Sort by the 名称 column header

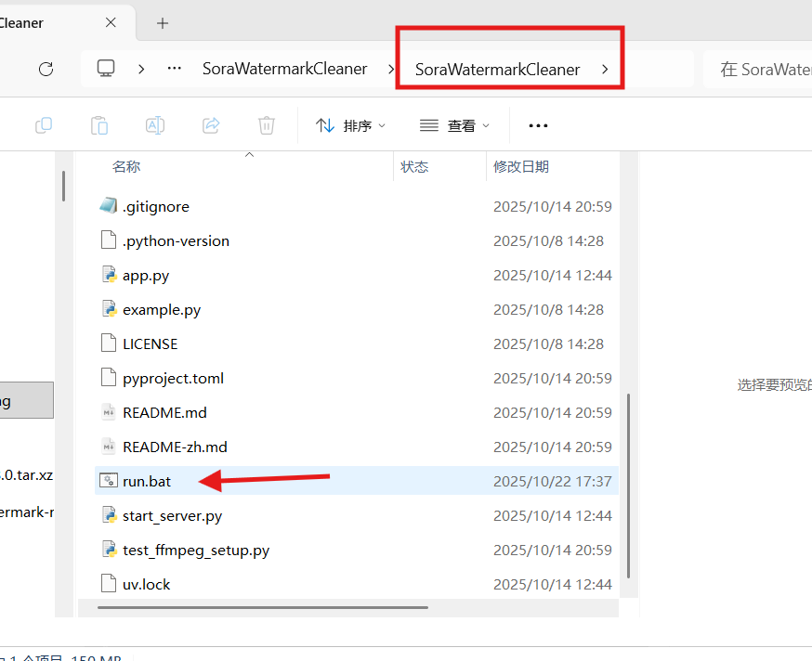pyautogui.click(x=126, y=167)
